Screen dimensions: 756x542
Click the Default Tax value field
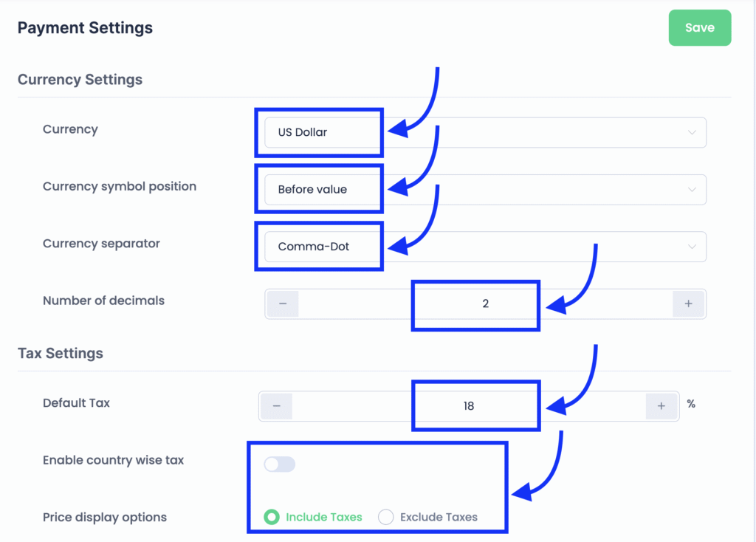coord(469,406)
